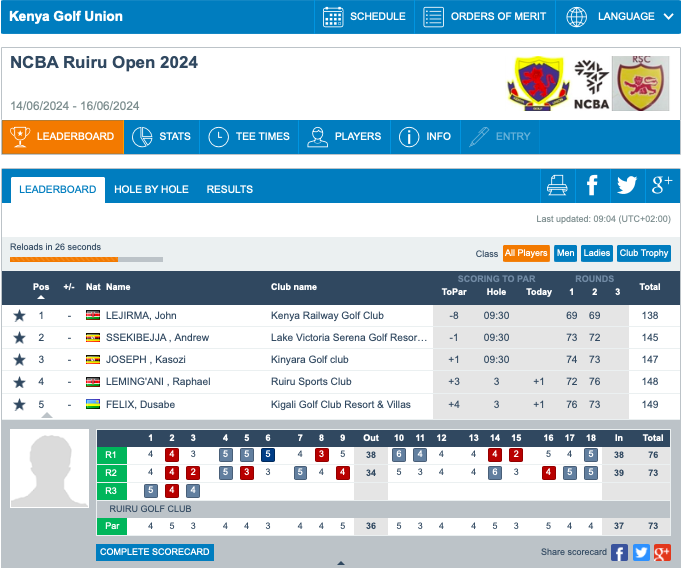Click the player silhouette photo placeholder

(x=49, y=468)
